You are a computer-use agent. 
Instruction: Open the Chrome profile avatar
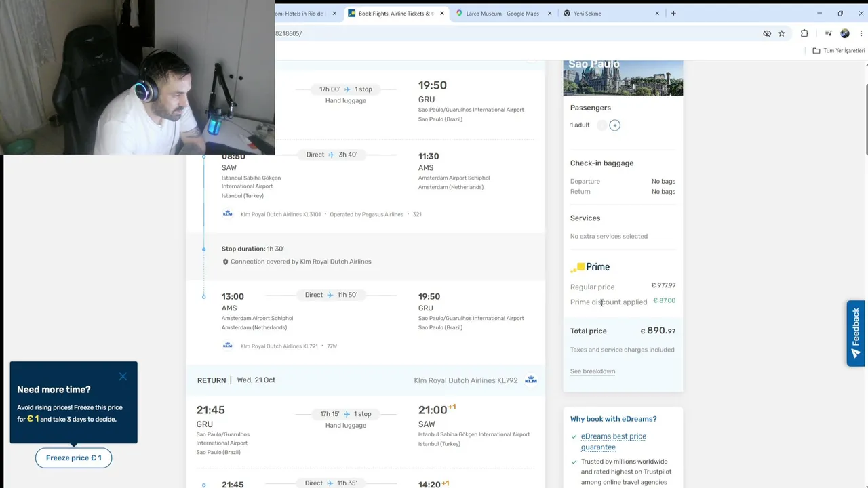845,33
